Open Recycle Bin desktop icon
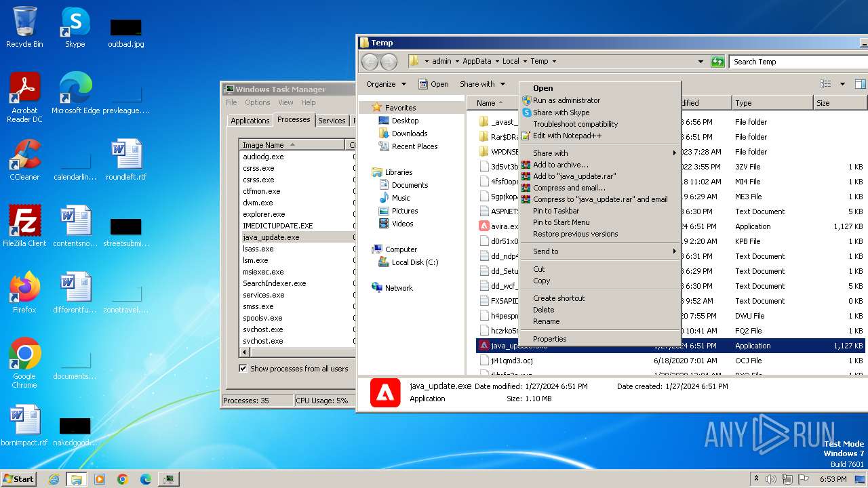The height and width of the screenshot is (488, 868). pyautogui.click(x=24, y=27)
